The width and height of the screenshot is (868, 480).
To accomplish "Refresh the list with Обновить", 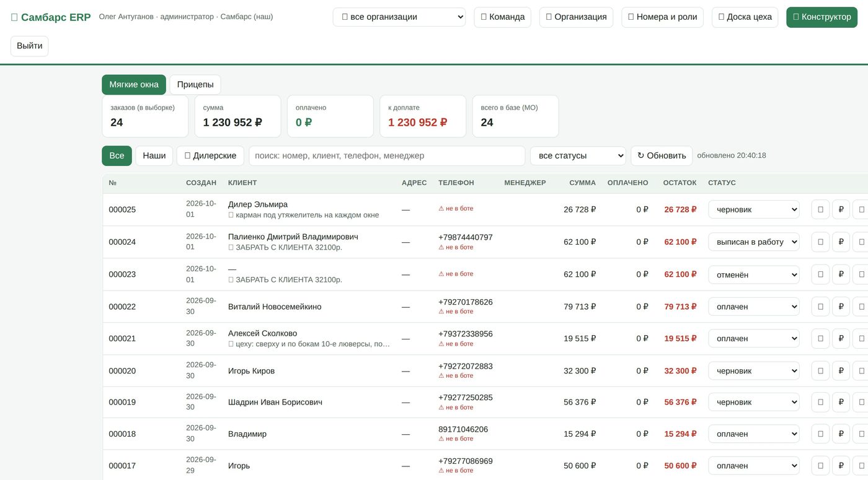I will (x=662, y=155).
